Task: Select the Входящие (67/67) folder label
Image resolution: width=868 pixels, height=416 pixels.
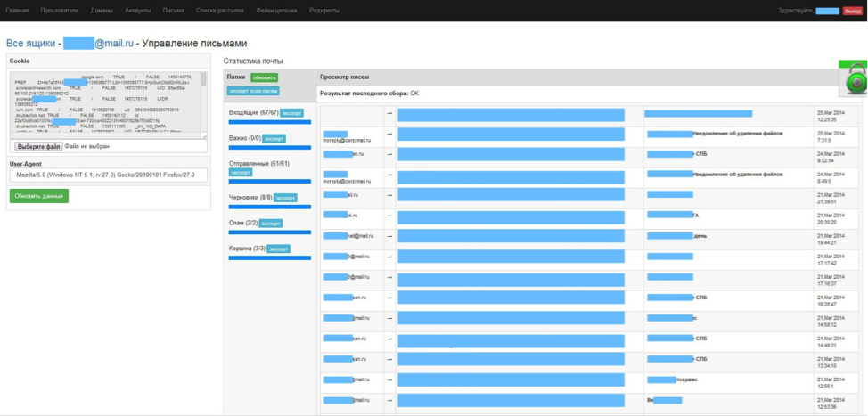Action: pyautogui.click(x=253, y=113)
